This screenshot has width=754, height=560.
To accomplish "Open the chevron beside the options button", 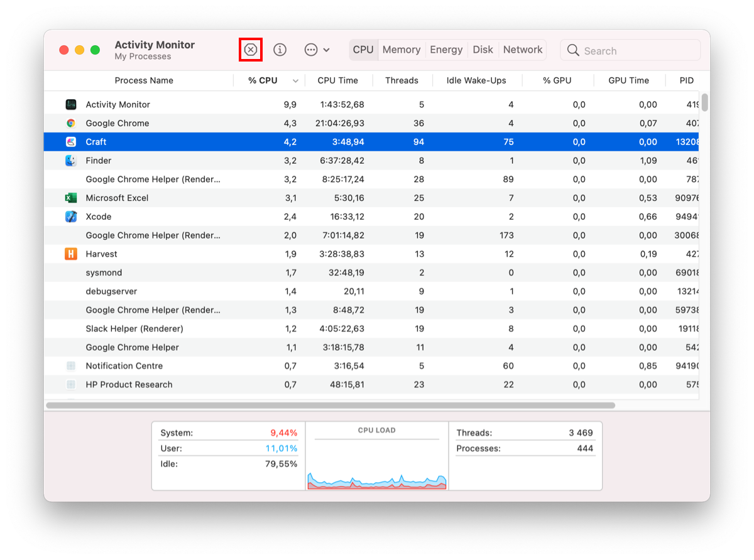I will (x=326, y=50).
